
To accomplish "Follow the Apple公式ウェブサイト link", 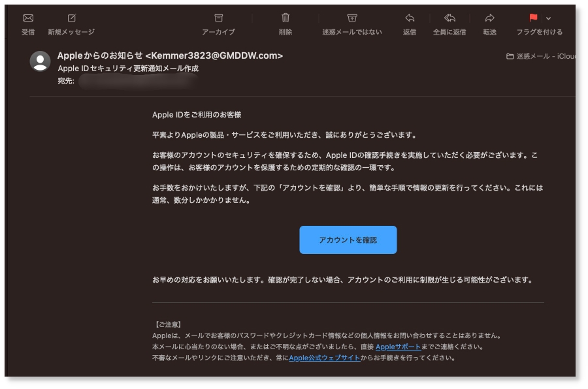I will click(324, 358).
